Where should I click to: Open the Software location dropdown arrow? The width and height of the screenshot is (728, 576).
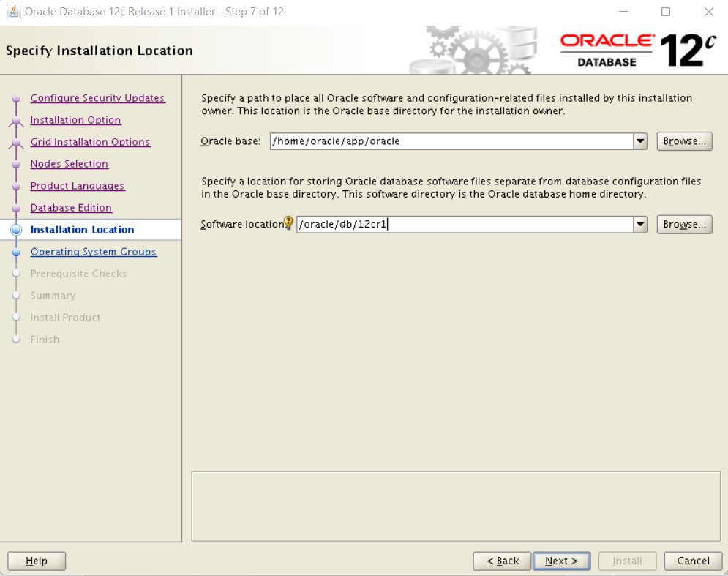640,225
